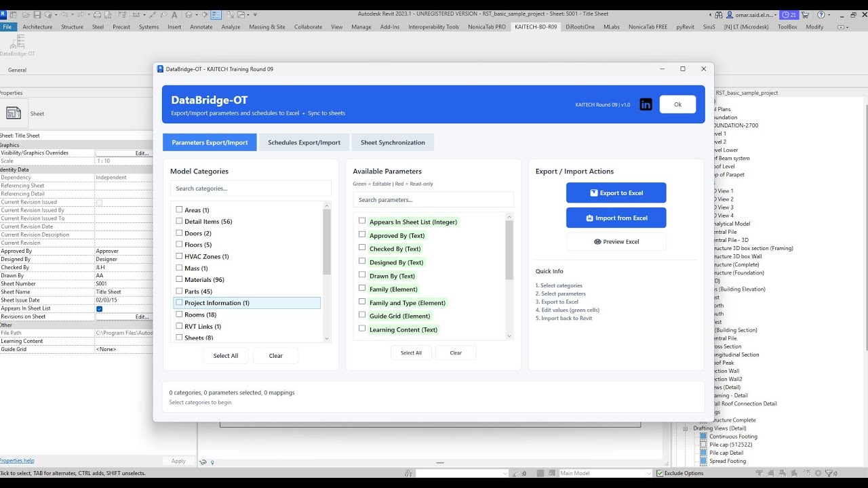Click the Export to Excel button
The height and width of the screenshot is (488, 868).
point(616,192)
